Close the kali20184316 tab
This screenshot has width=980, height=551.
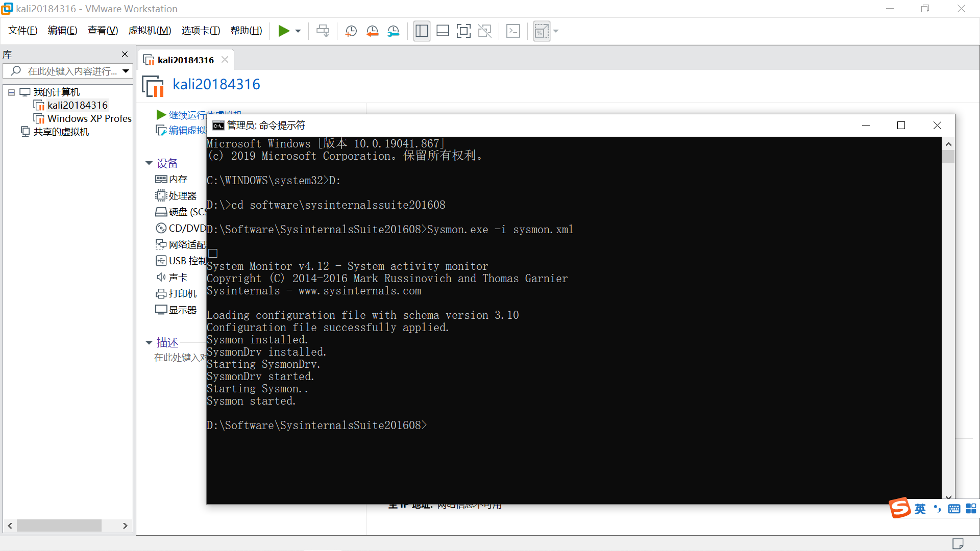(225, 60)
